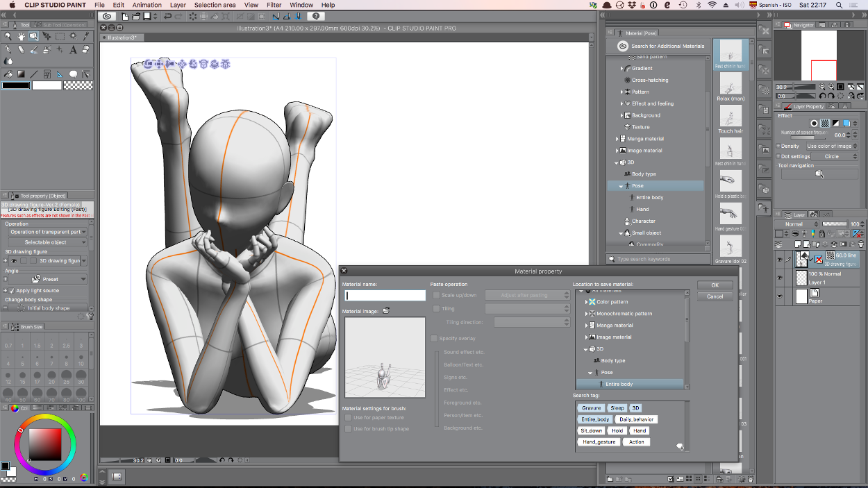
Task: Pick the Eyedropper tool
Action: pyautogui.click(x=85, y=37)
